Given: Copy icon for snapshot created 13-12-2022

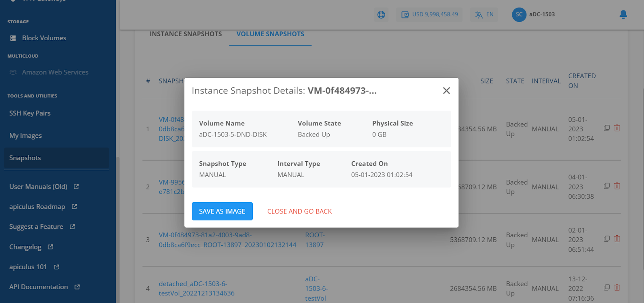Looking at the screenshot, I should tap(607, 288).
